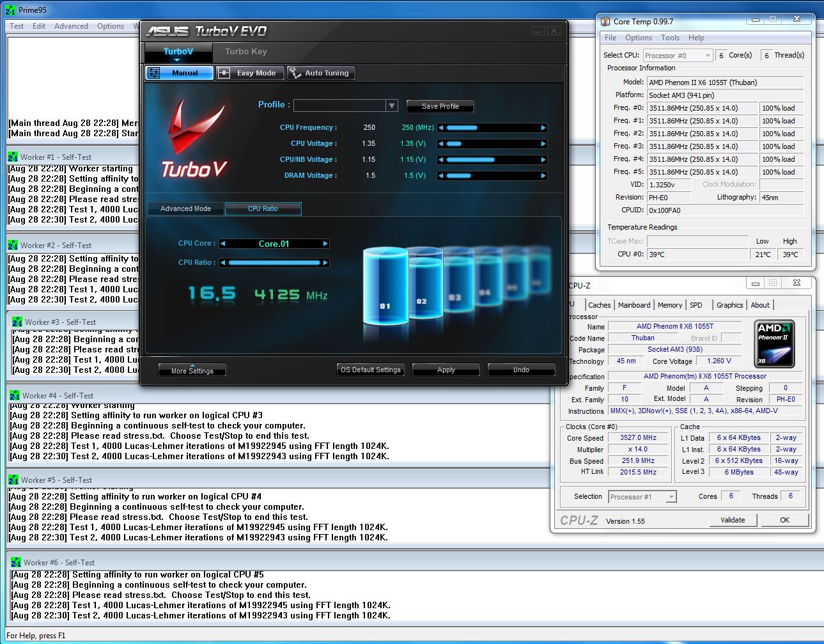Open the Options menu in Core Temp
This screenshot has width=824, height=644.
[x=639, y=38]
